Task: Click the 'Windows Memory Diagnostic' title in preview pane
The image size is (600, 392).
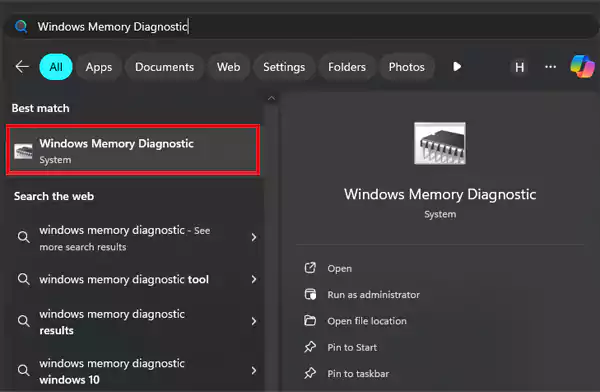Action: 440,194
